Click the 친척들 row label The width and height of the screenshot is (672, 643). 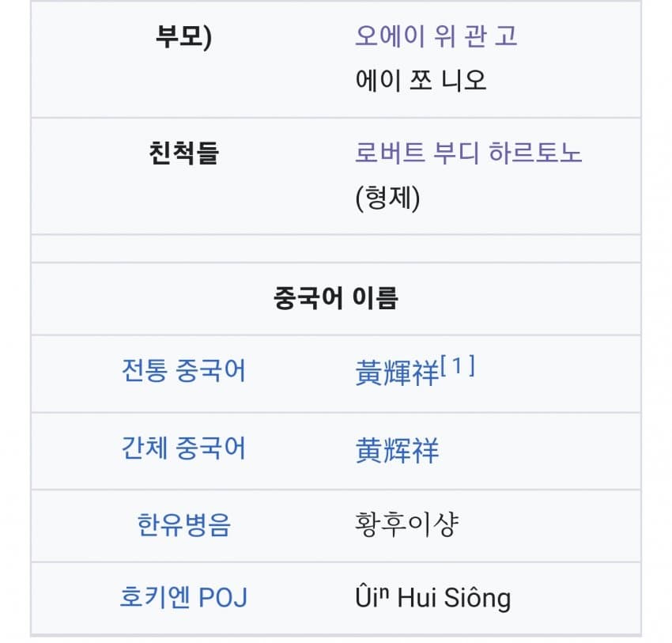click(183, 153)
